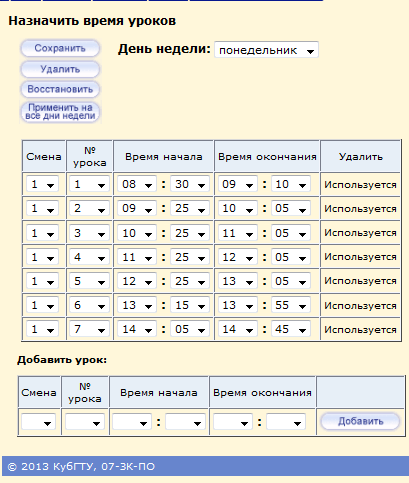Open the end minutes dropdown for lesson 5
Viewport: 409px width, 483px height.
tap(291, 281)
